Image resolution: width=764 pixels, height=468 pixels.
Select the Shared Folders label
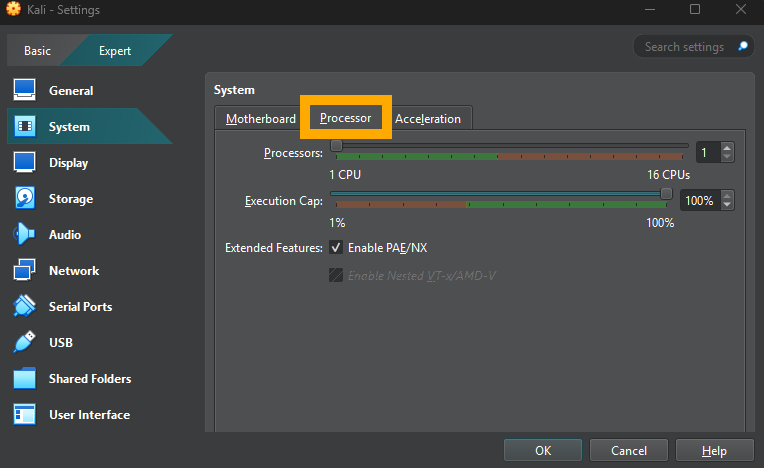90,379
